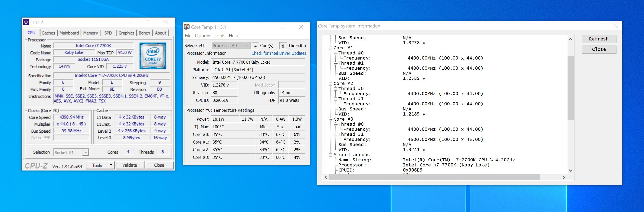This screenshot has width=644, height=212.
Task: Click the Core Temp app icon in title bar
Action: 187,27
